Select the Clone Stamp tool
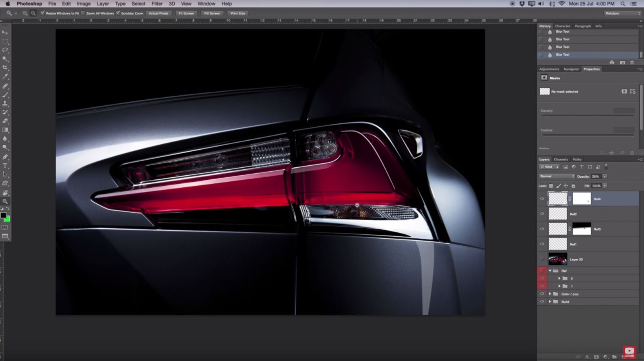 [x=5, y=104]
